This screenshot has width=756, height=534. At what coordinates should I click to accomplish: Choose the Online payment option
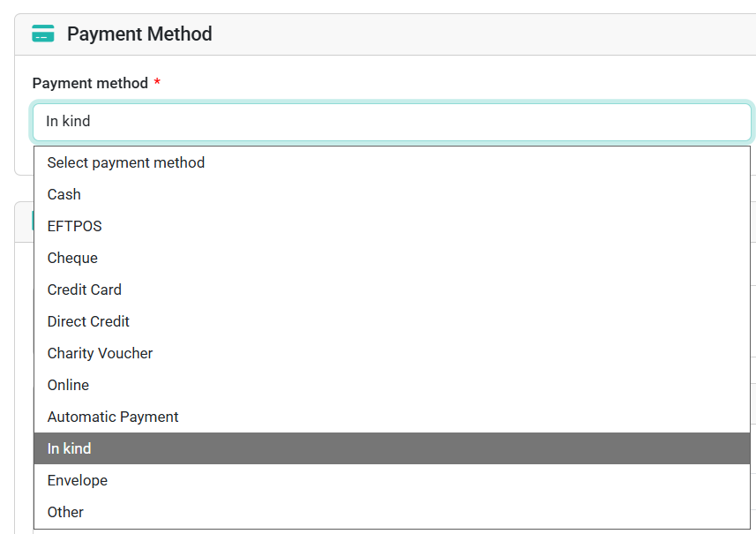392,386
